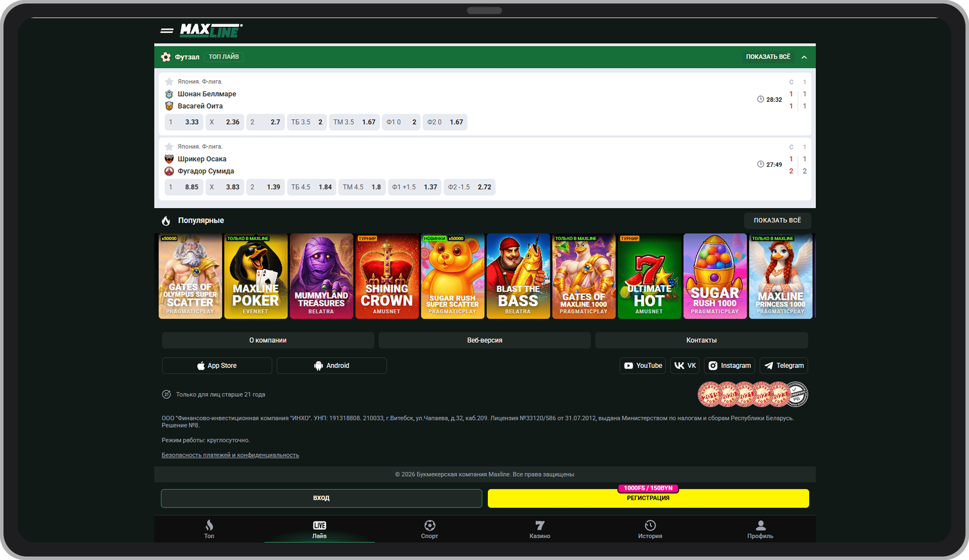The height and width of the screenshot is (560, 969).
Task: Favorite the Шрикер Осака match star
Action: [x=169, y=146]
